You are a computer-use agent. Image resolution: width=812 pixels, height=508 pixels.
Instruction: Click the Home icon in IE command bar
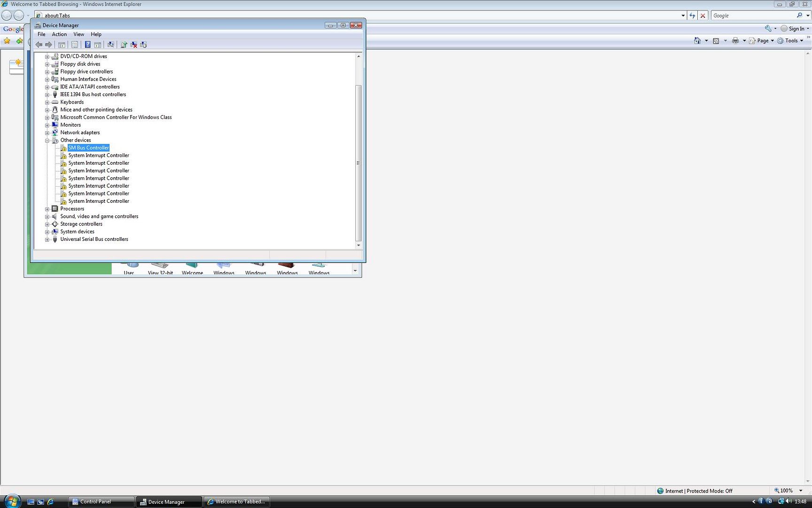[x=697, y=40]
